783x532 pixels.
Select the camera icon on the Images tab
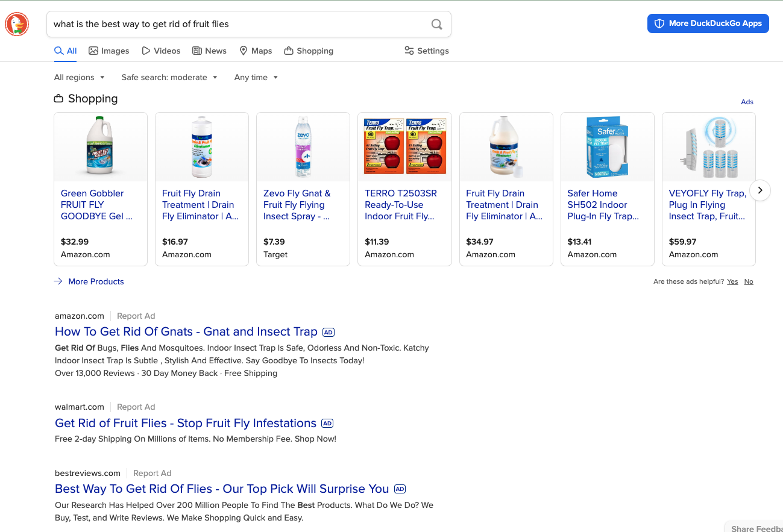tap(92, 51)
